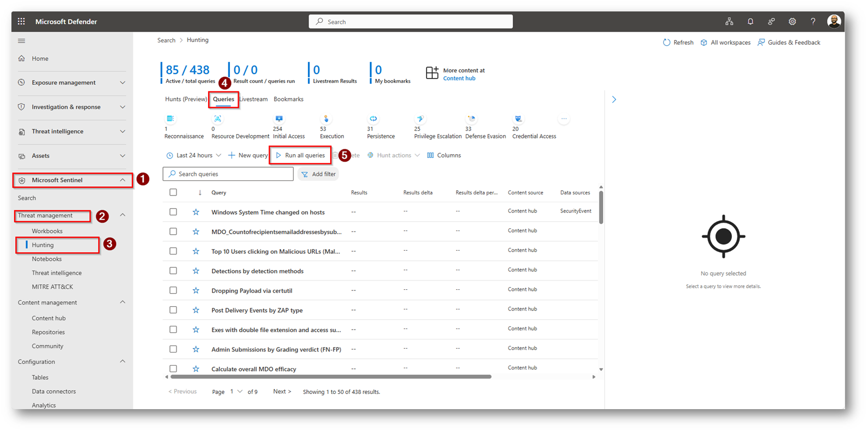Select the Initial Access tactic icon
The image size is (868, 432).
tap(279, 119)
